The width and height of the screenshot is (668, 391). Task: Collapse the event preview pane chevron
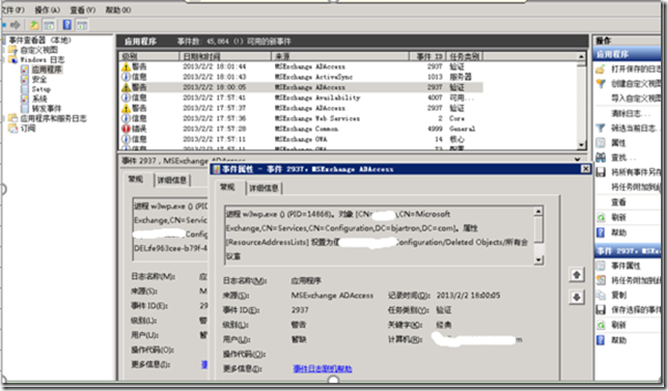(x=577, y=160)
